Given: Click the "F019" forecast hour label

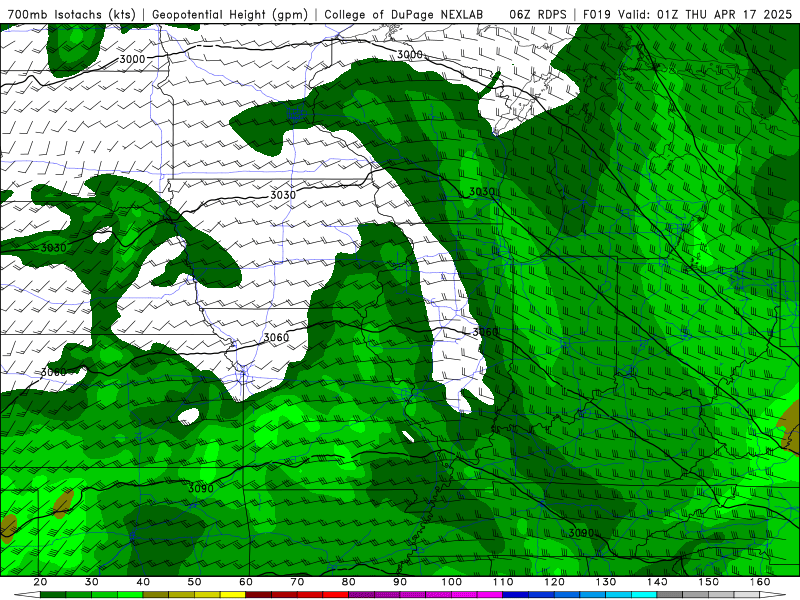Looking at the screenshot, I should [597, 14].
